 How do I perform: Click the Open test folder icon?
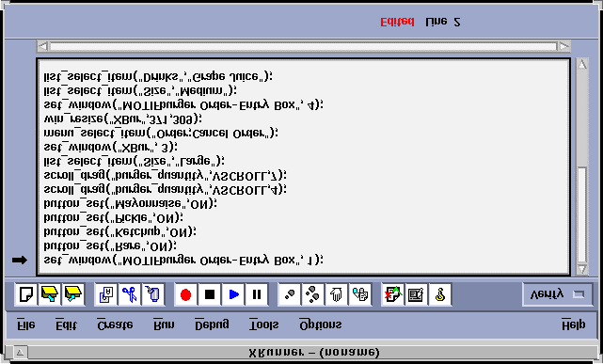coord(50,294)
